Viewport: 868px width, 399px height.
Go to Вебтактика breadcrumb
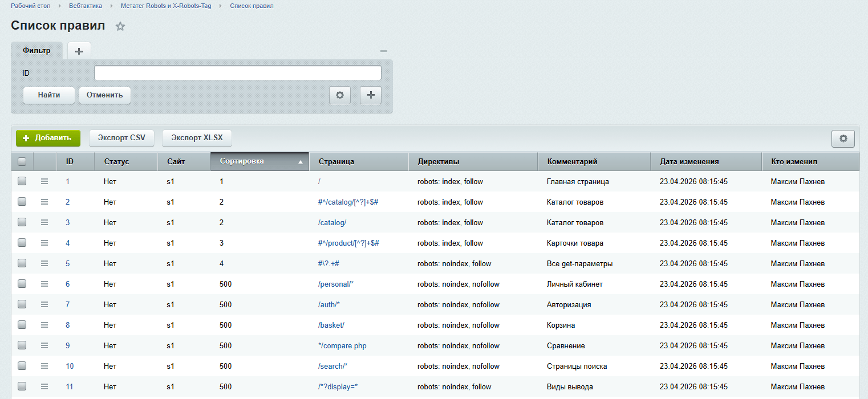(x=85, y=6)
